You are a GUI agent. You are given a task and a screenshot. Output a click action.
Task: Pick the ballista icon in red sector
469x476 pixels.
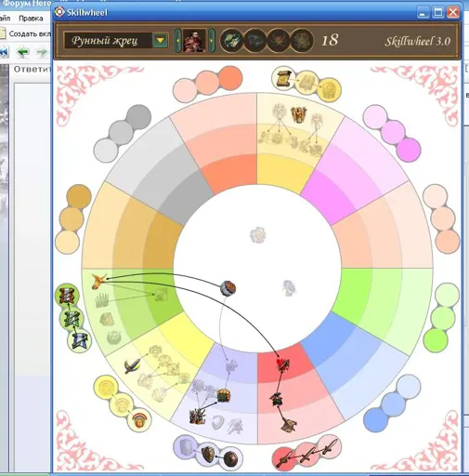pos(289,425)
